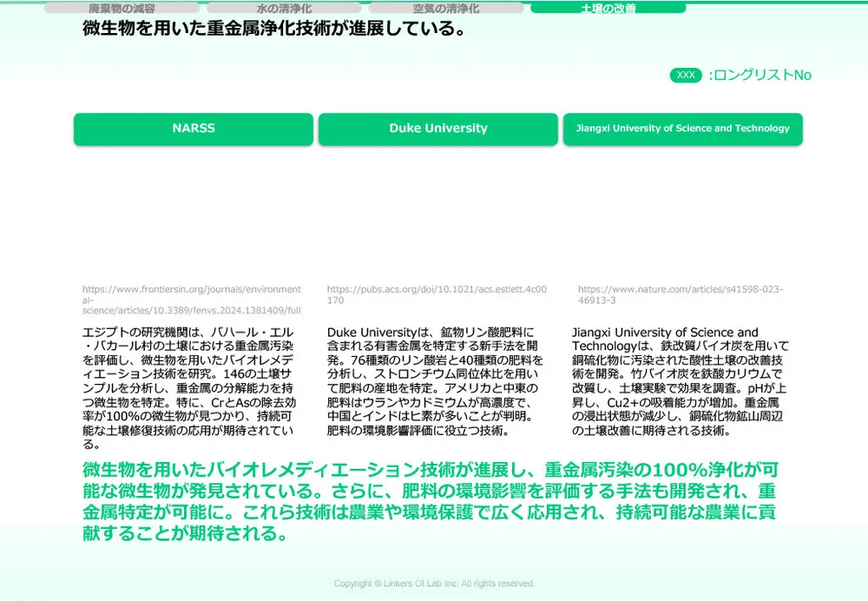This screenshot has width=868, height=601.
Task: Switch to the 廃棄物の減容 tab
Action: click(124, 8)
